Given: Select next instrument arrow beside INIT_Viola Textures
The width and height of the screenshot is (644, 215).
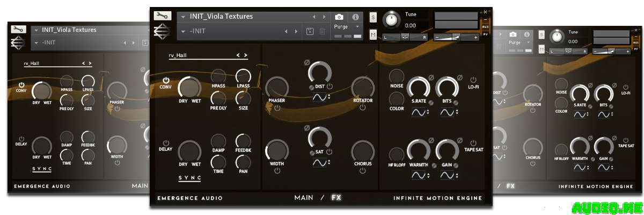Looking at the screenshot, I should [x=324, y=17].
